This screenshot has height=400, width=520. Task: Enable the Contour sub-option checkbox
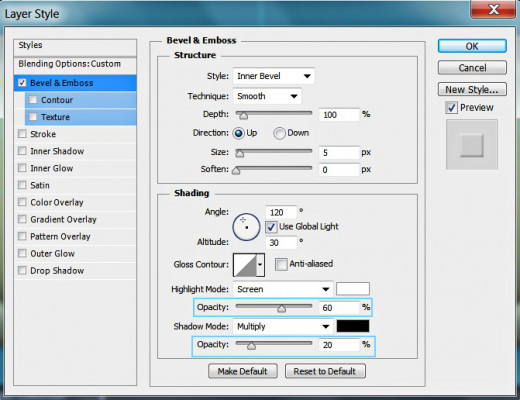pos(33,100)
